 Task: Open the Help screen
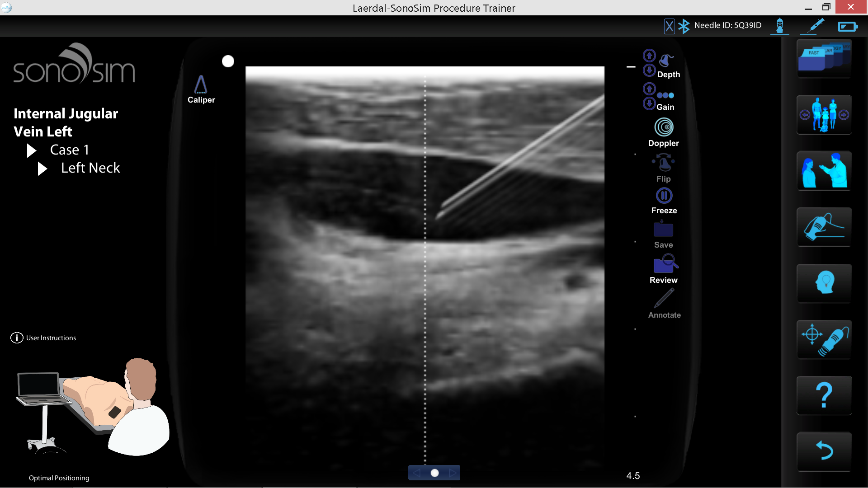[x=824, y=395]
